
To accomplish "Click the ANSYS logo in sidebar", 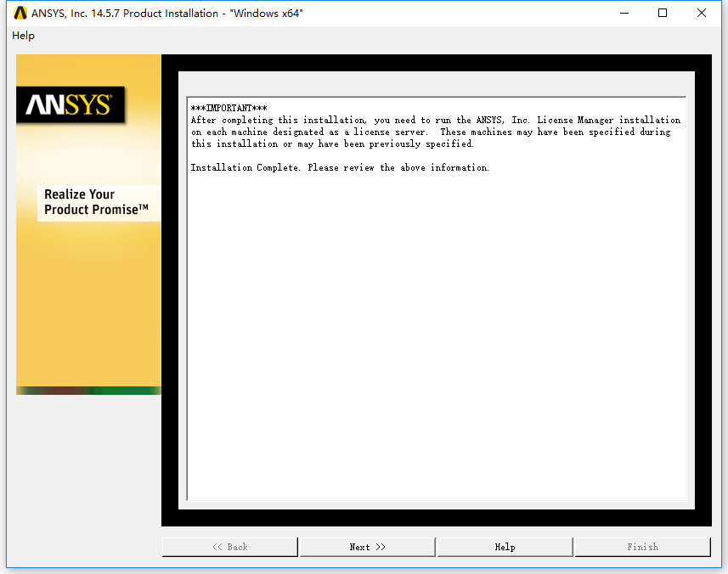I will [x=71, y=104].
